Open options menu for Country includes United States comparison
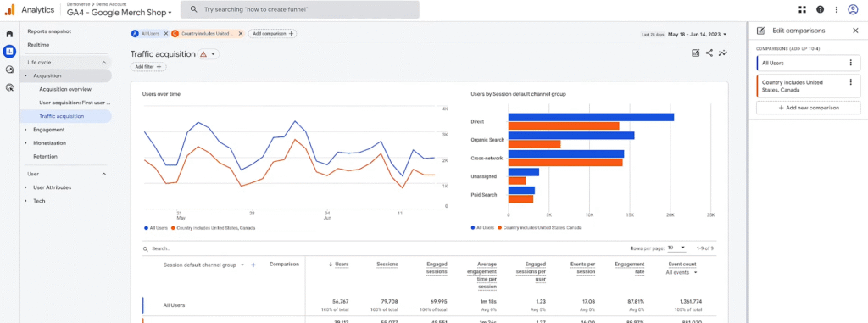The height and width of the screenshot is (323, 868). [x=851, y=82]
